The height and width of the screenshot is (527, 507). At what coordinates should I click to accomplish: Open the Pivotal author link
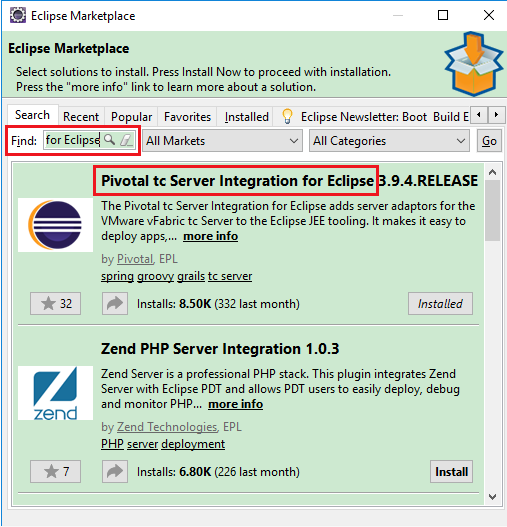(135, 259)
